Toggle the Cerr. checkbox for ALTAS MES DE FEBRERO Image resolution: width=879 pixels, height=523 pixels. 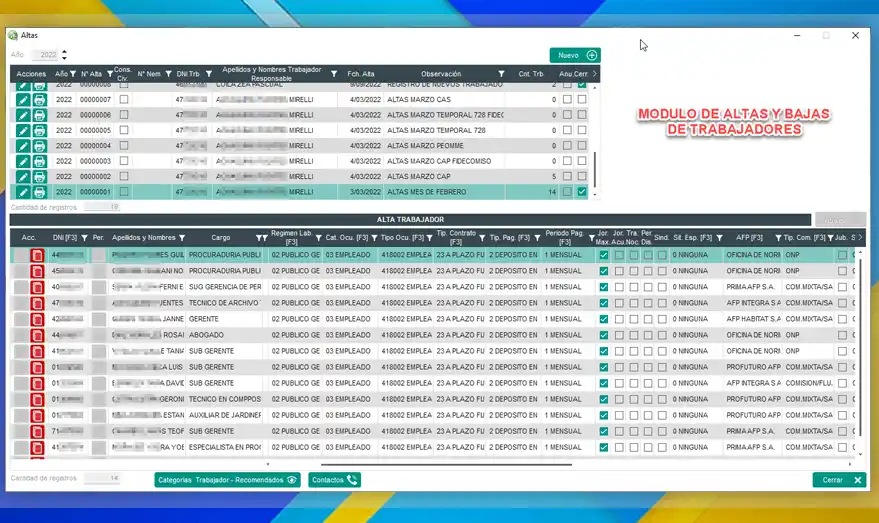point(582,192)
